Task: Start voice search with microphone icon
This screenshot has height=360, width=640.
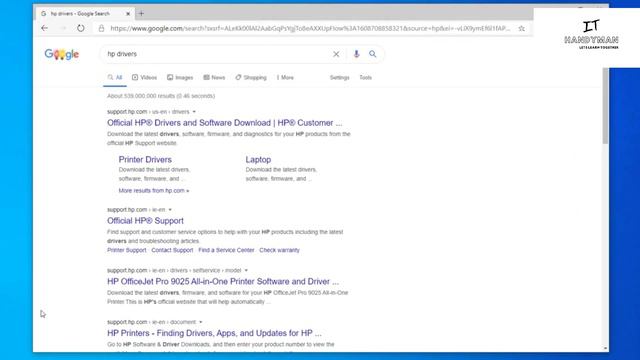Action: tap(356, 54)
